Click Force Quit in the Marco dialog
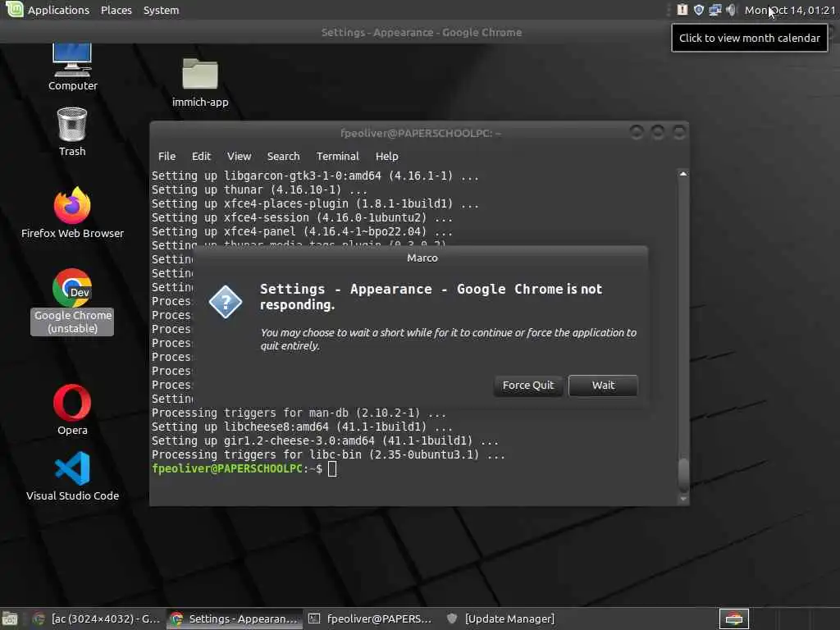The image size is (840, 630). (x=527, y=386)
